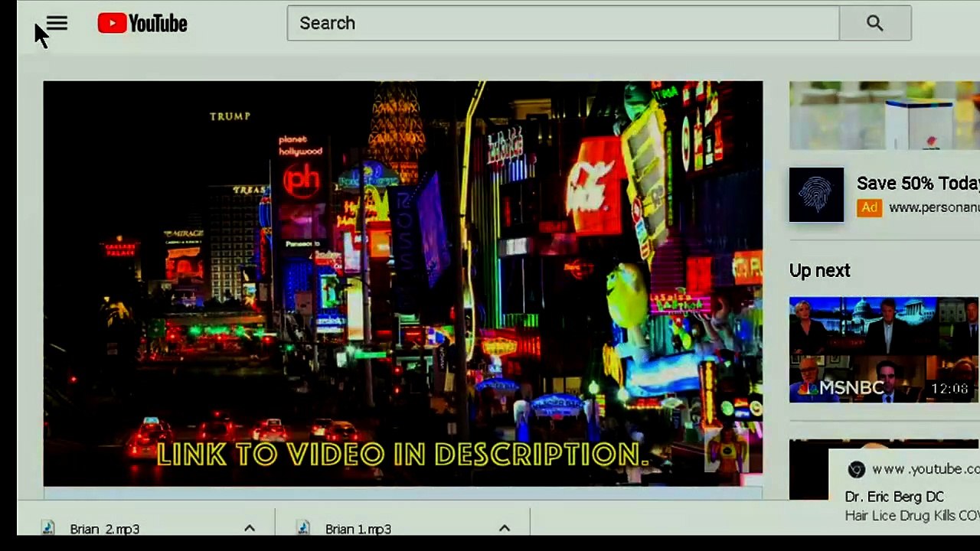Open the www.youtube.com notification source

[x=926, y=469]
